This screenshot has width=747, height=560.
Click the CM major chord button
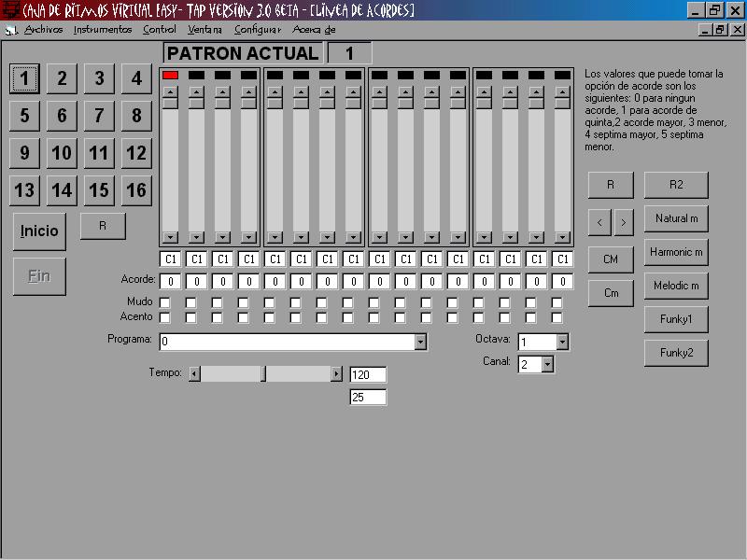coord(611,259)
